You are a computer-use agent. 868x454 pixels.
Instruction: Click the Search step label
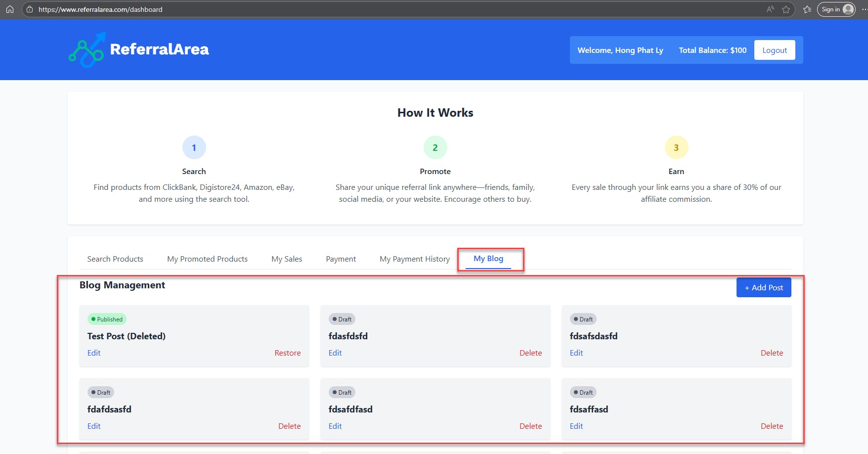[194, 171]
